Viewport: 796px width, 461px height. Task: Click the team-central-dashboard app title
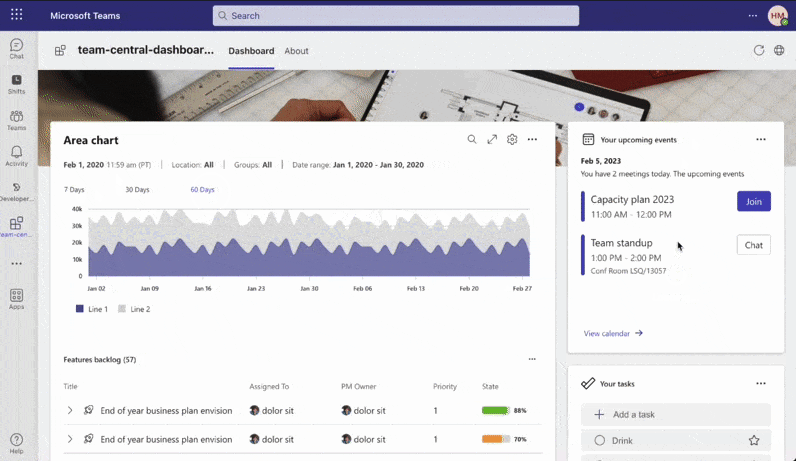tap(146, 50)
